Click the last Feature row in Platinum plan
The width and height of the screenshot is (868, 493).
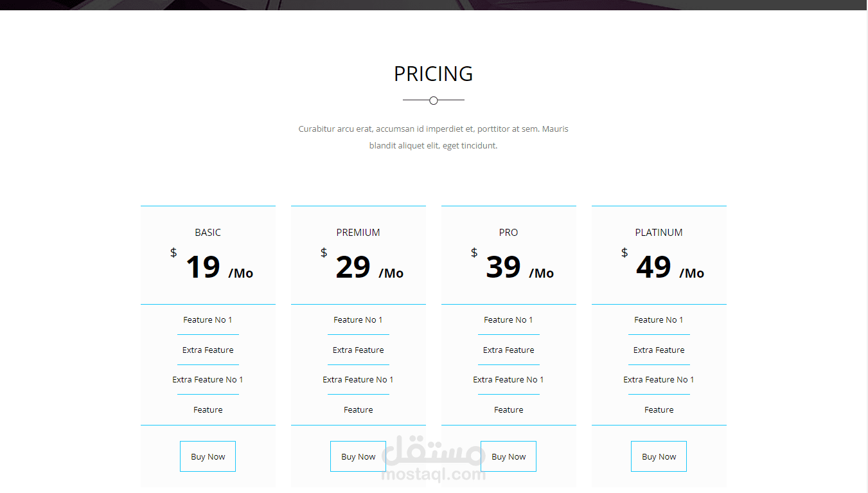tap(659, 410)
